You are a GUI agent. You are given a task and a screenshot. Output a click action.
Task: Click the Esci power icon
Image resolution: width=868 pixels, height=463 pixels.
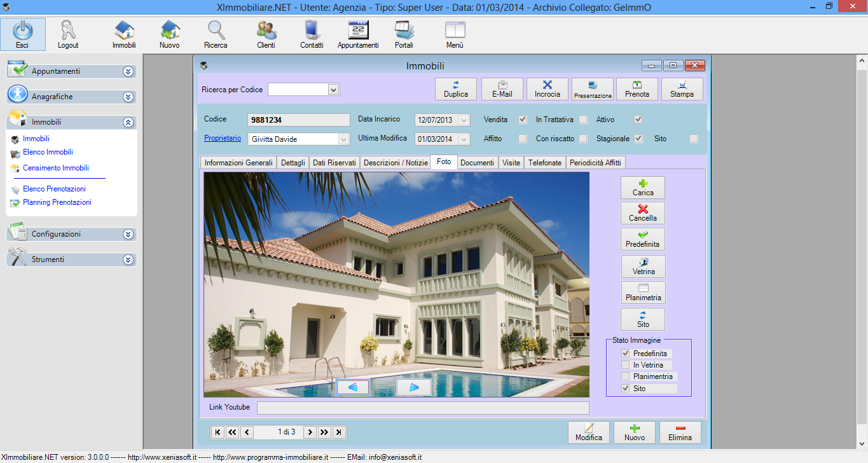(22, 29)
